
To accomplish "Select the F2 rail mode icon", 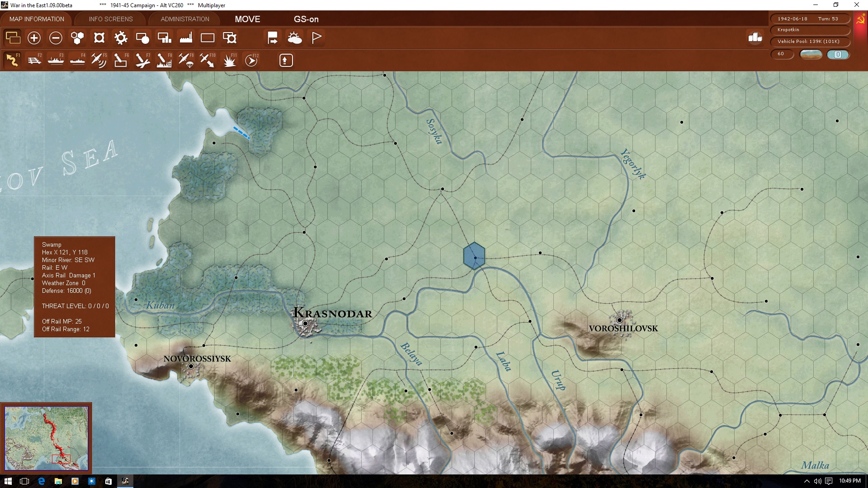I will [x=34, y=60].
